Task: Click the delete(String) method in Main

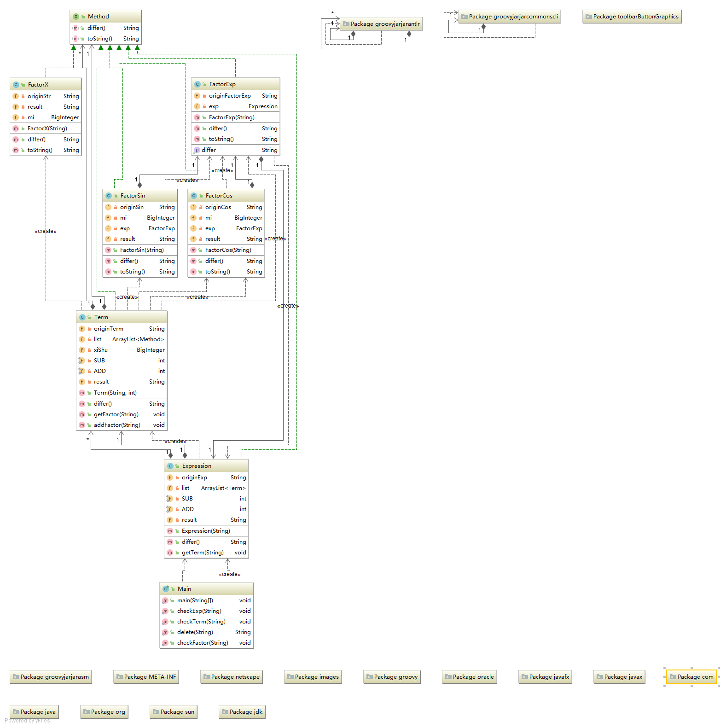Action: click(x=206, y=632)
